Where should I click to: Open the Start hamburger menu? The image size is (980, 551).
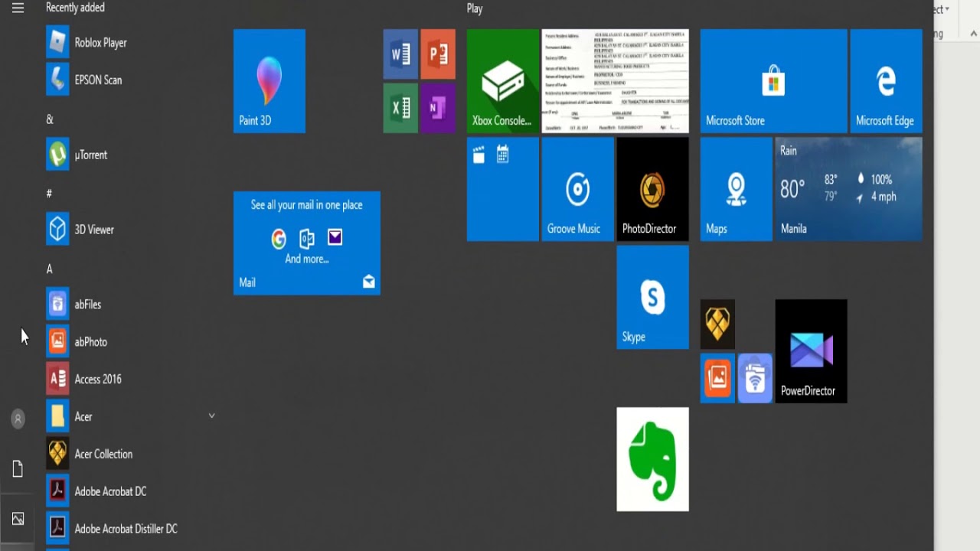pos(18,8)
